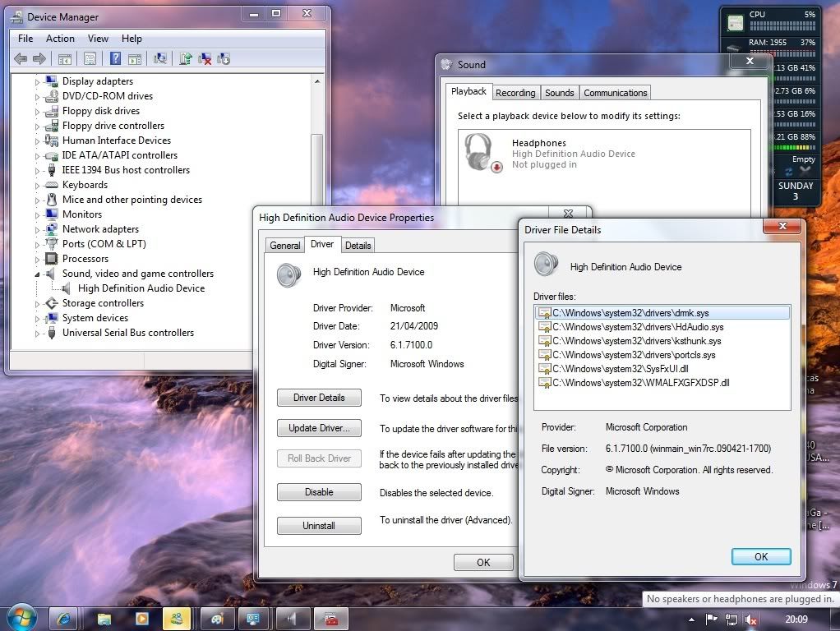Click the Scan for hardware changes toolbar icon
The image size is (840, 631).
160,58
